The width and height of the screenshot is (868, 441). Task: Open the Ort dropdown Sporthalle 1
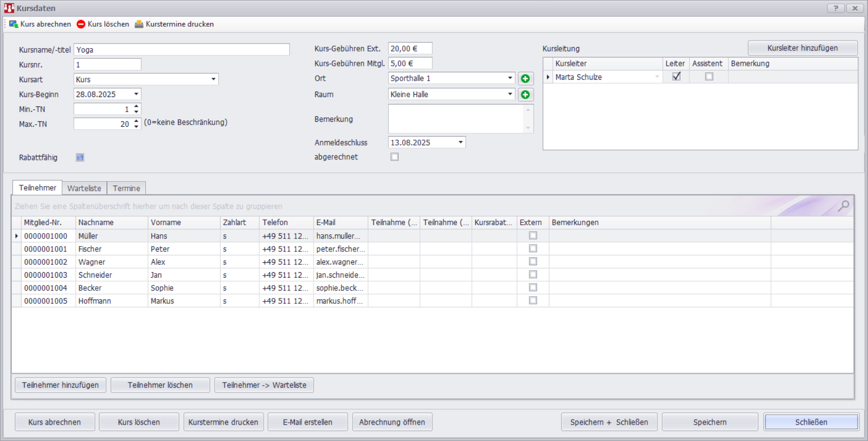point(510,78)
